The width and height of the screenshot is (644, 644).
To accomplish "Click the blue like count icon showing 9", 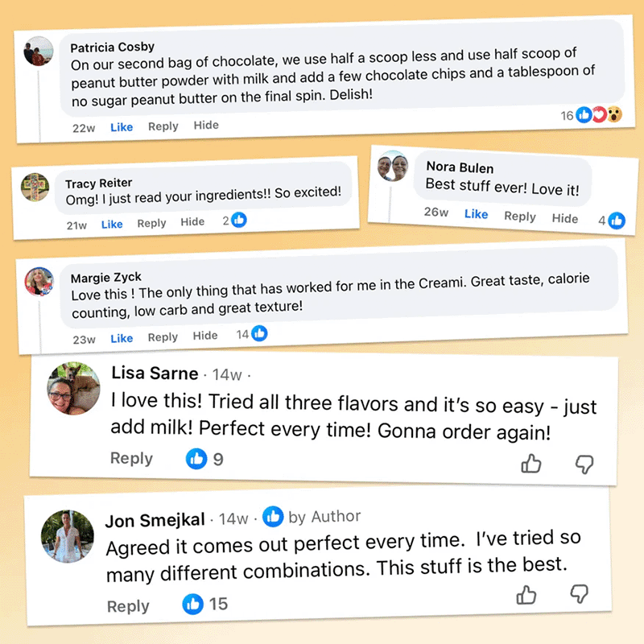I will (x=196, y=459).
